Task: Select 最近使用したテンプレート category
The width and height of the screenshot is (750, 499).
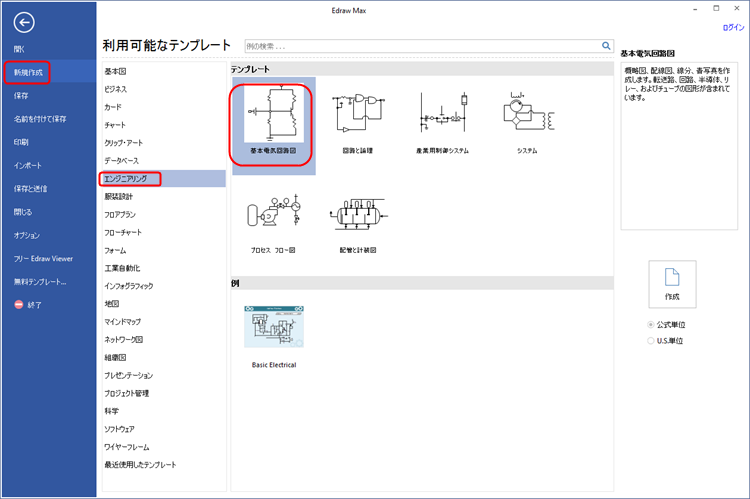Action: point(140,465)
